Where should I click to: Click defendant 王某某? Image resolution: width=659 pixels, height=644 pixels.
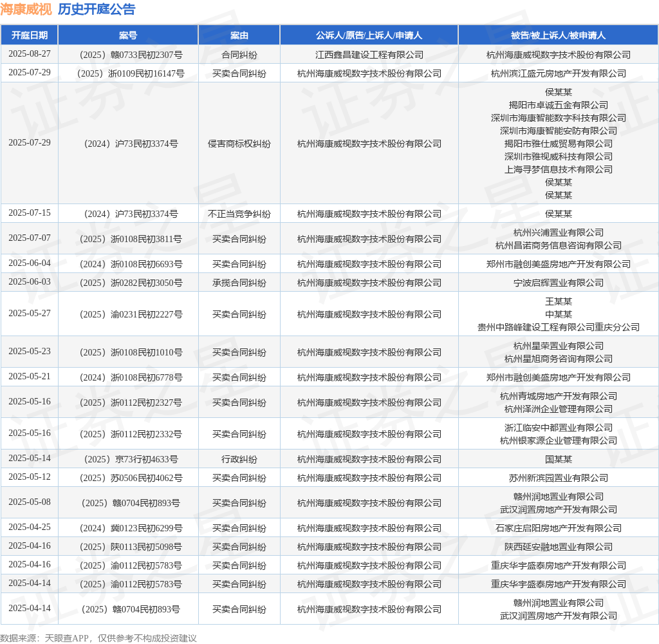558,301
